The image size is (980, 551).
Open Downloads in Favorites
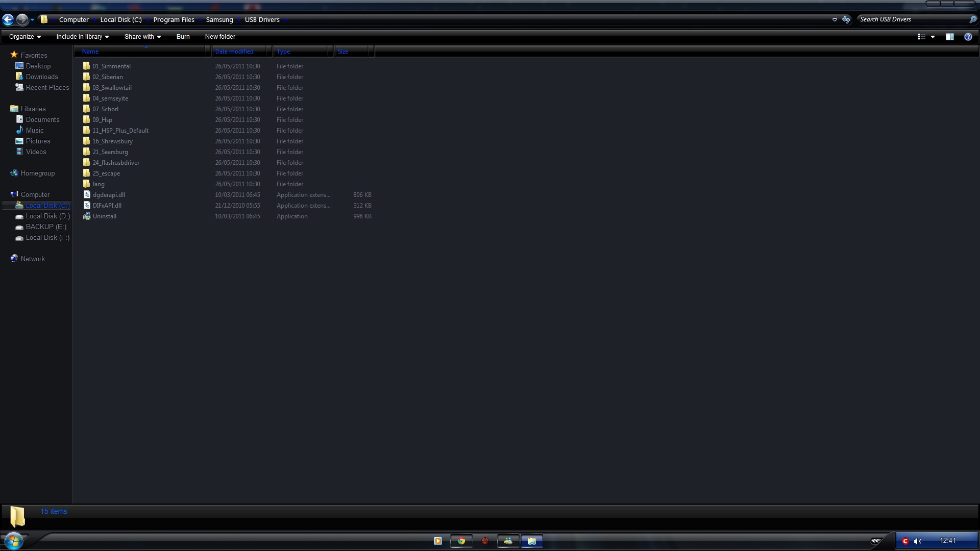click(42, 77)
